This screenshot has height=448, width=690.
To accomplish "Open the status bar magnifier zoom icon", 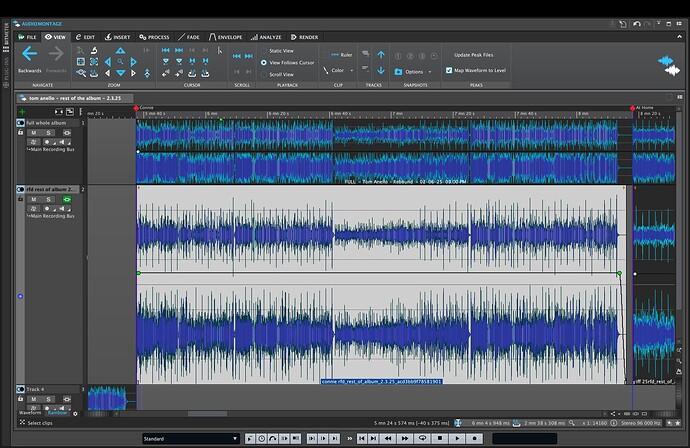I will click(x=572, y=423).
